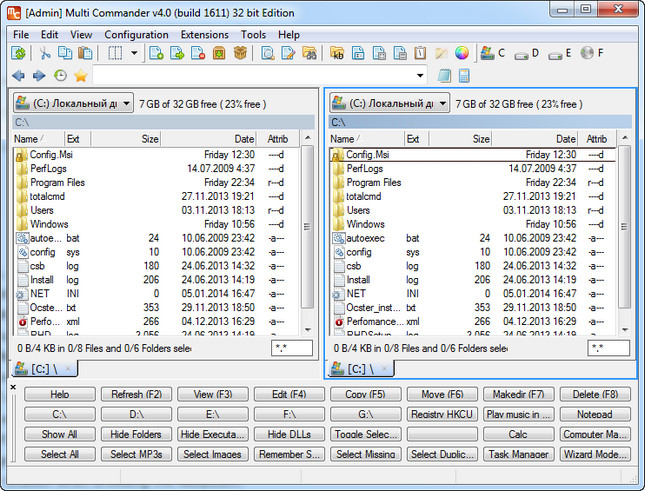This screenshot has width=645, height=491.
Task: Open the Configuration menu
Action: tap(136, 35)
